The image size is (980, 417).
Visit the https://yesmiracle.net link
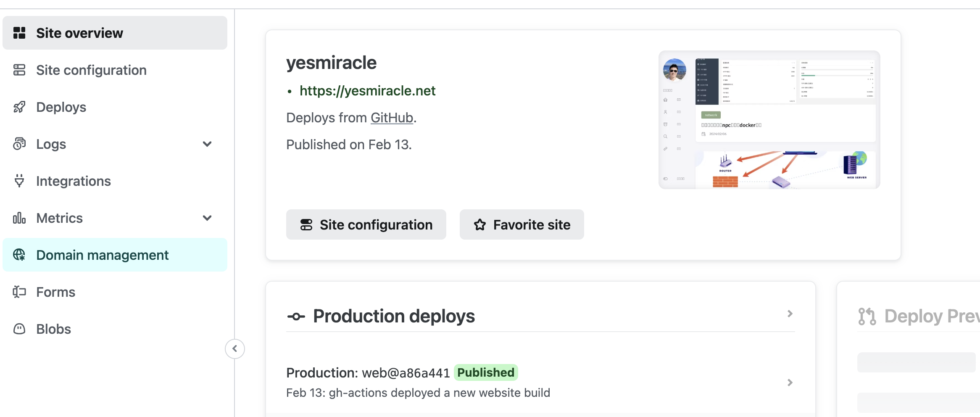pos(367,90)
